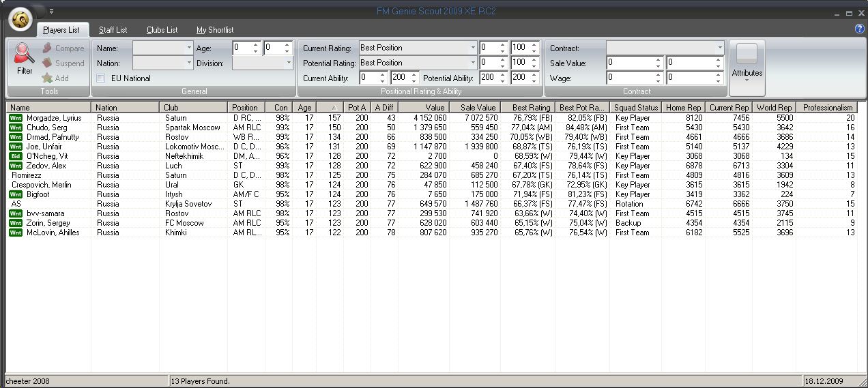Expand the Contract type dropdown
This screenshot has height=388, width=868.
719,48
